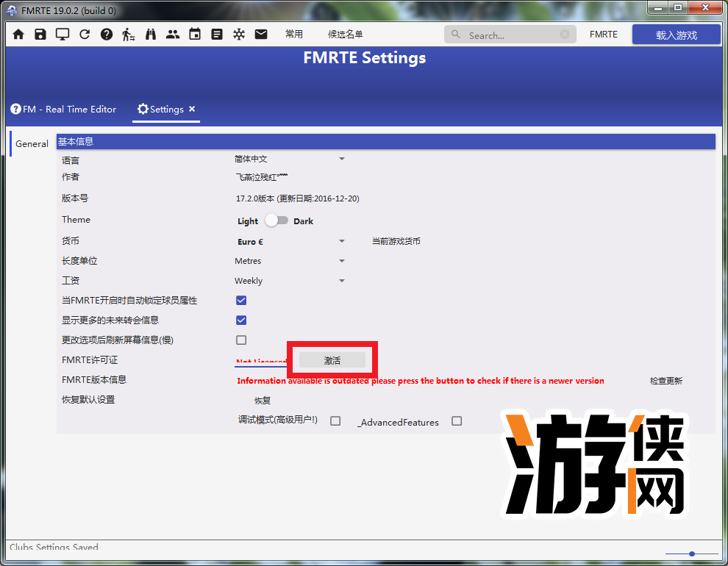Image resolution: width=728 pixels, height=566 pixels.
Task: Open the freezer snowflake icon
Action: pyautogui.click(x=239, y=35)
